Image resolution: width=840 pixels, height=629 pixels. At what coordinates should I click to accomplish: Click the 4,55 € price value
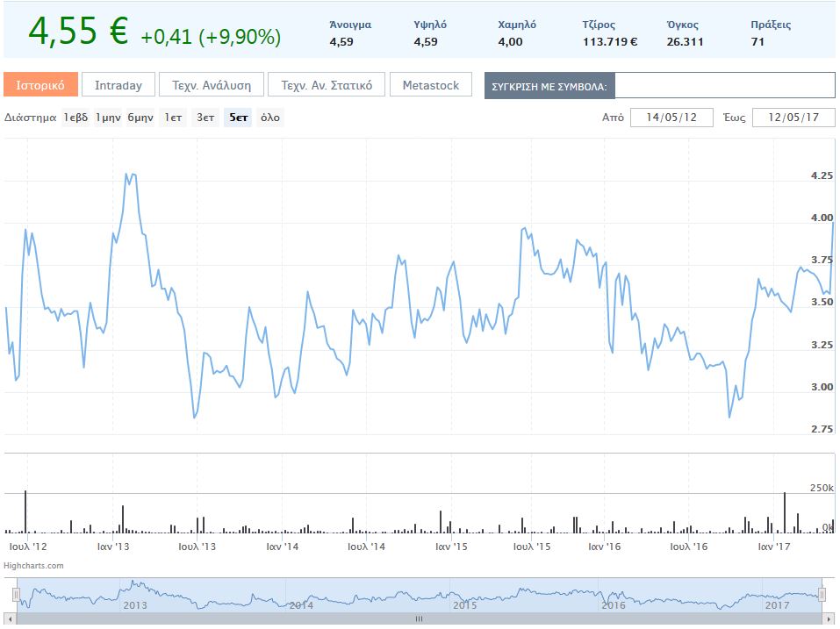pos(79,31)
